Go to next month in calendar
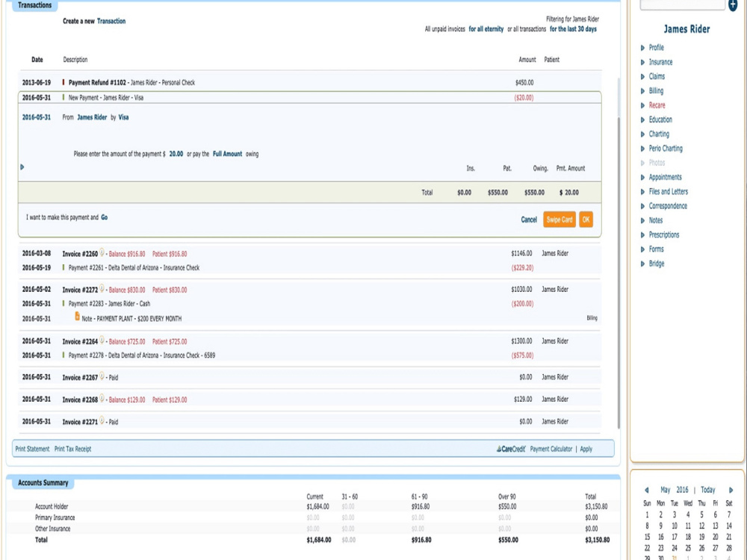The height and width of the screenshot is (560, 747). click(731, 490)
